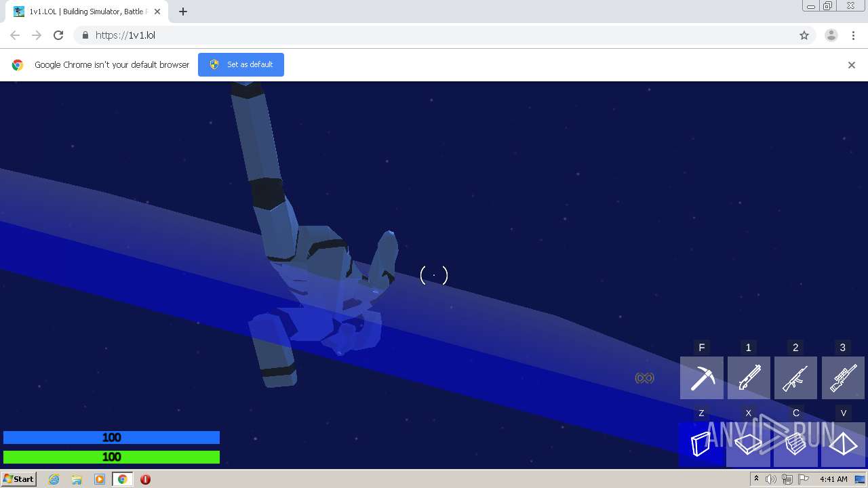The width and height of the screenshot is (868, 488).
Task: Click the show desktop icon beside the clock
Action: (x=860, y=479)
